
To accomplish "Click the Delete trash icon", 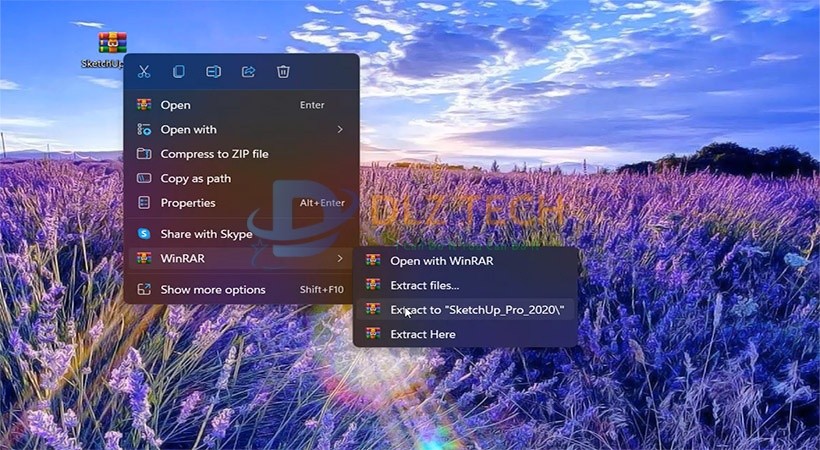I will pyautogui.click(x=283, y=72).
